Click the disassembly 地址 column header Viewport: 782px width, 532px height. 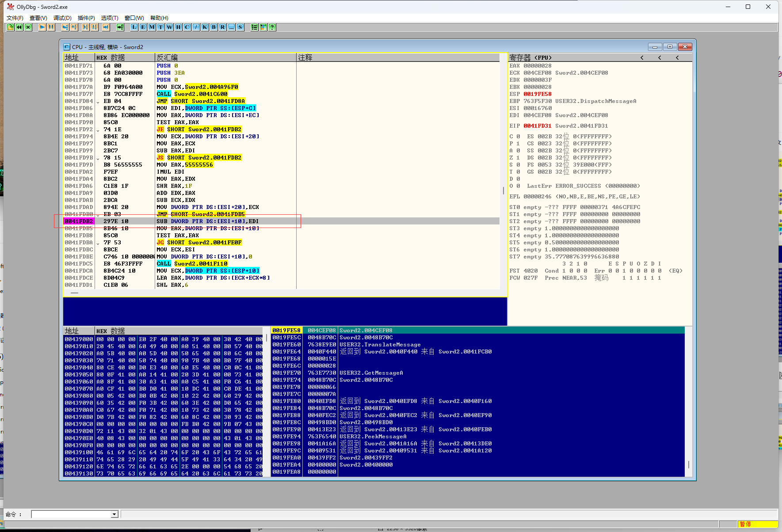pos(79,57)
